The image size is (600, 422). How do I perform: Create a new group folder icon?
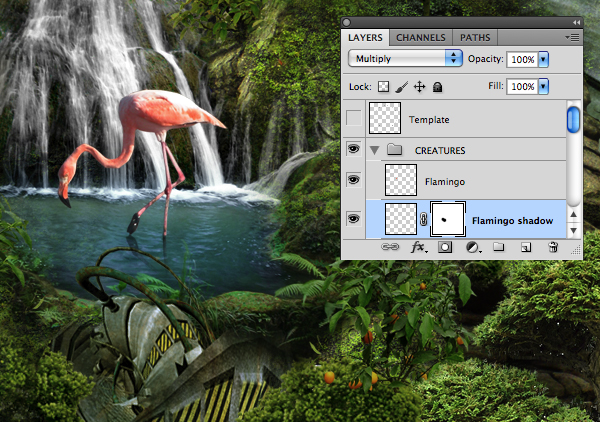point(498,247)
